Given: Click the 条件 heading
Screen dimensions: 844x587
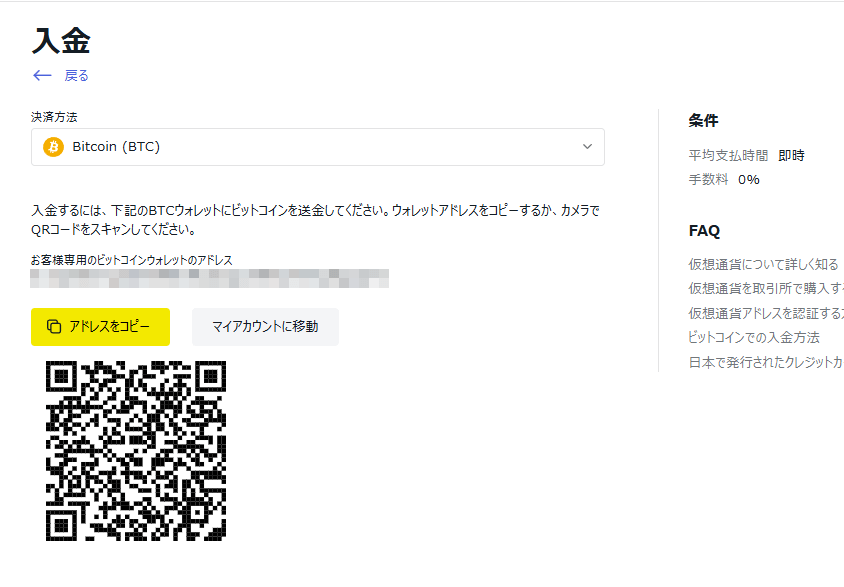Looking at the screenshot, I should tap(703, 121).
